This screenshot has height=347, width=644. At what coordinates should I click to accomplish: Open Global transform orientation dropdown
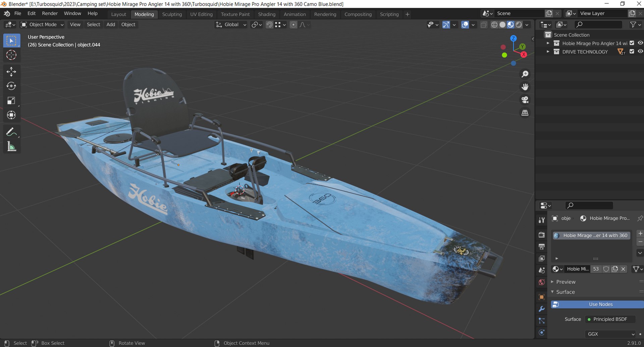[231, 24]
